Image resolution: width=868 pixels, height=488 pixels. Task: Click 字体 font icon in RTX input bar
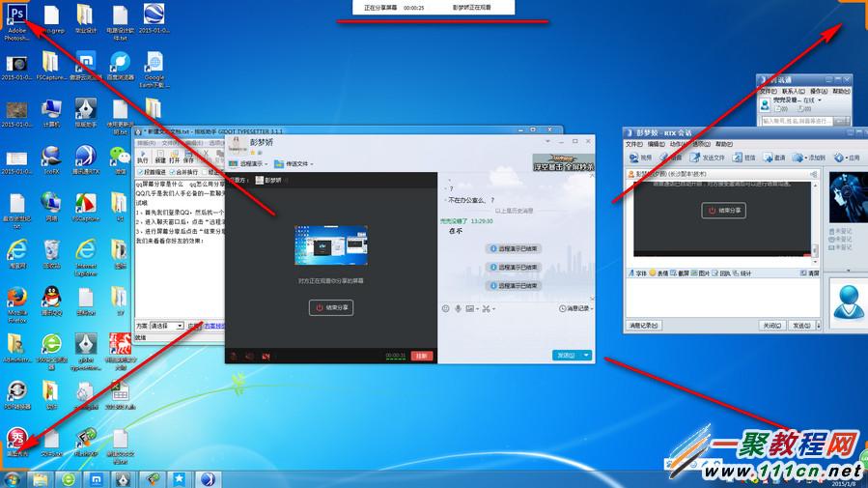(637, 273)
